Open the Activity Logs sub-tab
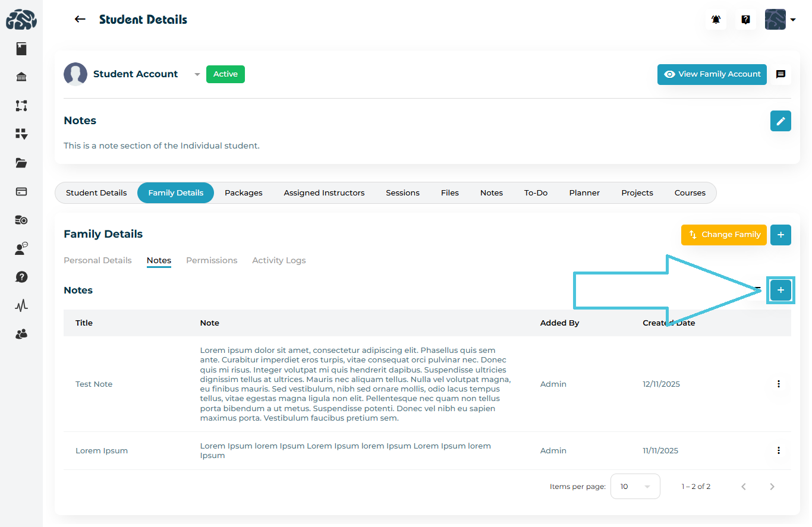The width and height of the screenshot is (812, 527). pyautogui.click(x=279, y=260)
